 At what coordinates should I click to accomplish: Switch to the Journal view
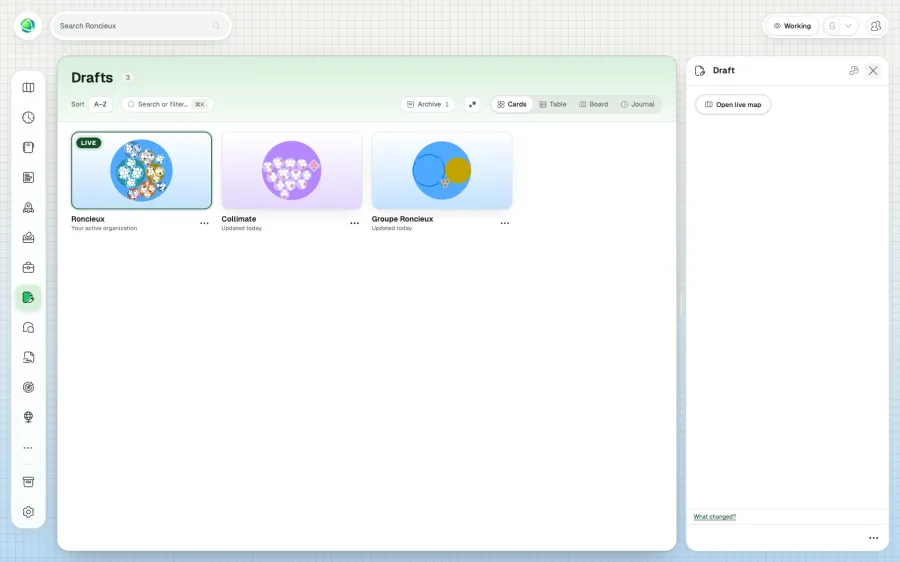pyautogui.click(x=638, y=104)
